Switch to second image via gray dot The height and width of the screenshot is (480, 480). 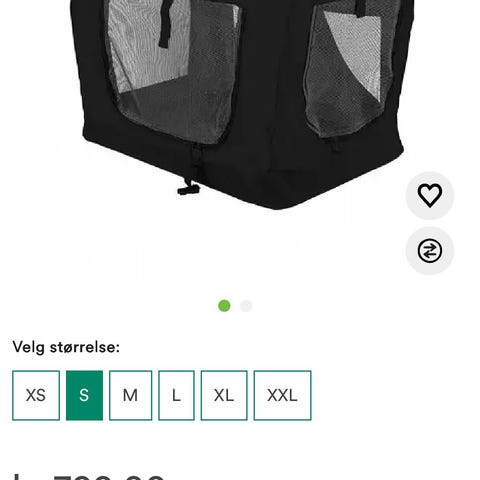(x=246, y=306)
